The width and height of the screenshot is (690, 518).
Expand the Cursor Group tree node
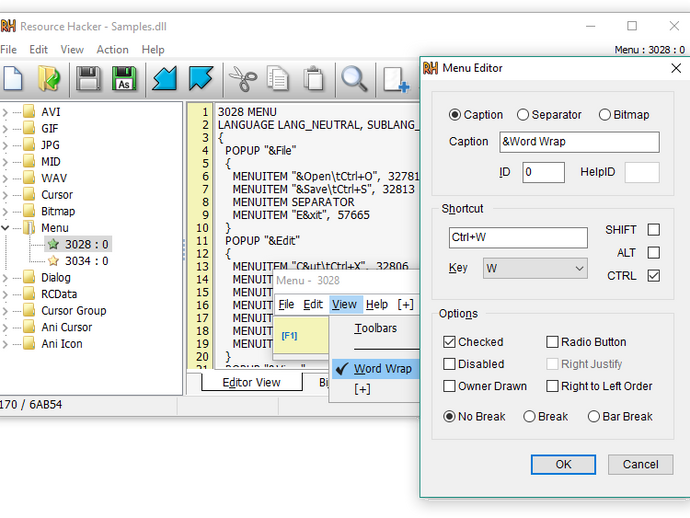(x=5, y=311)
